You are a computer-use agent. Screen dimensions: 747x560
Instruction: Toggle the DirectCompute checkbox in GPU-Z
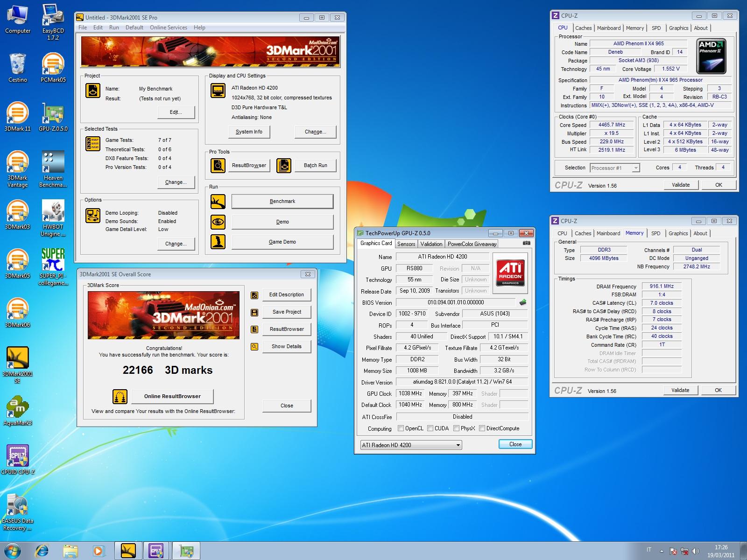482,428
